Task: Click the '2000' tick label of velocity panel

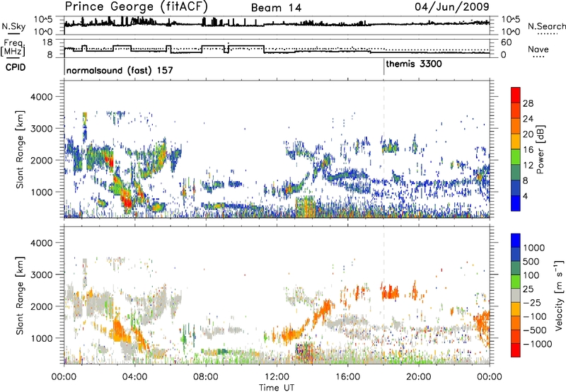Action: pos(42,307)
